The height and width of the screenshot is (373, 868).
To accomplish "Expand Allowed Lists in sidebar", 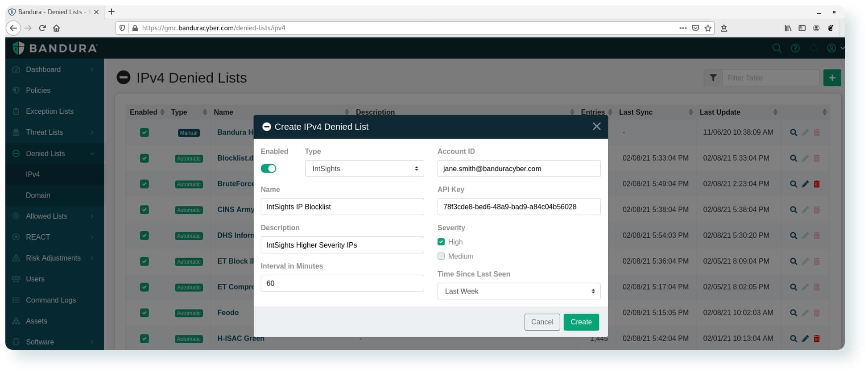I will point(92,216).
